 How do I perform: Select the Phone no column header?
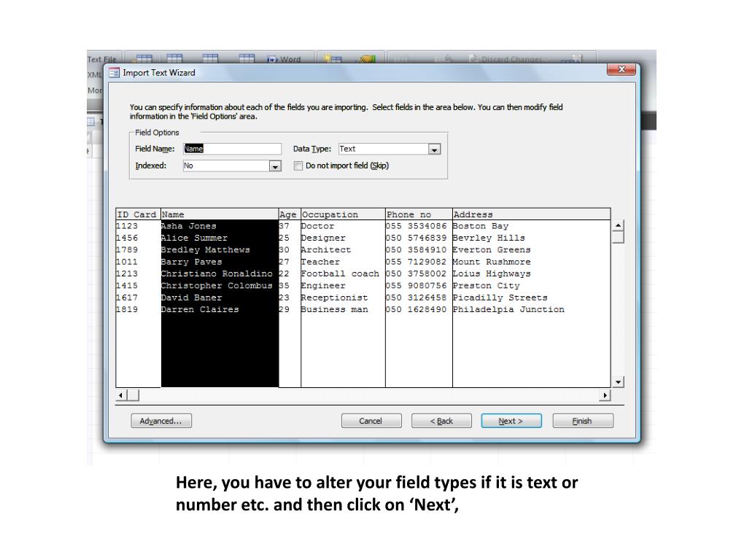pyautogui.click(x=418, y=214)
